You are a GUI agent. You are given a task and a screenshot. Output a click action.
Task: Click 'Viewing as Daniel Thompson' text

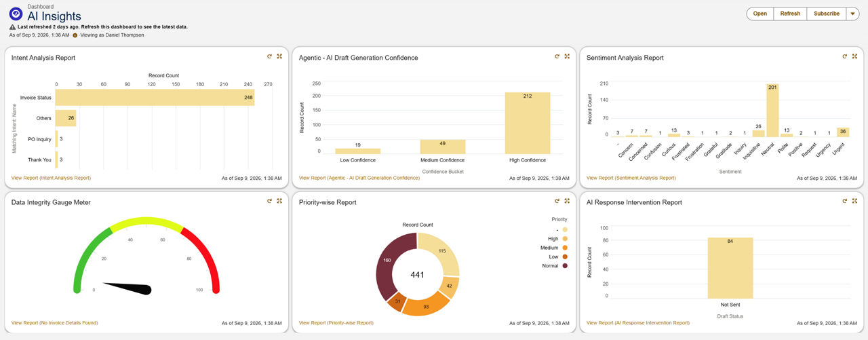[112, 35]
